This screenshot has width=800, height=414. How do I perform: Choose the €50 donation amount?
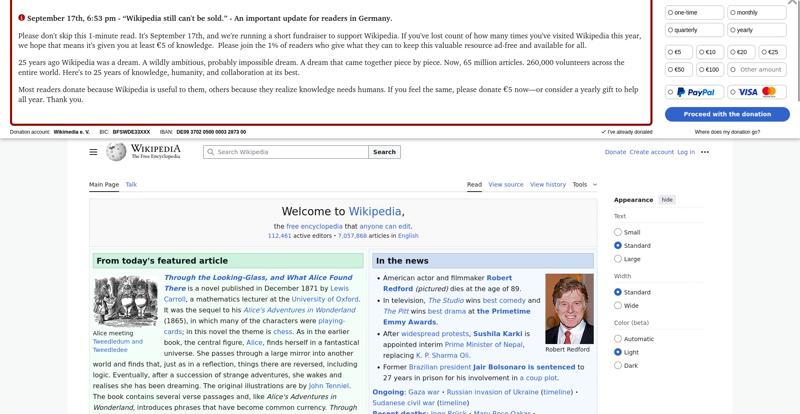click(679, 69)
